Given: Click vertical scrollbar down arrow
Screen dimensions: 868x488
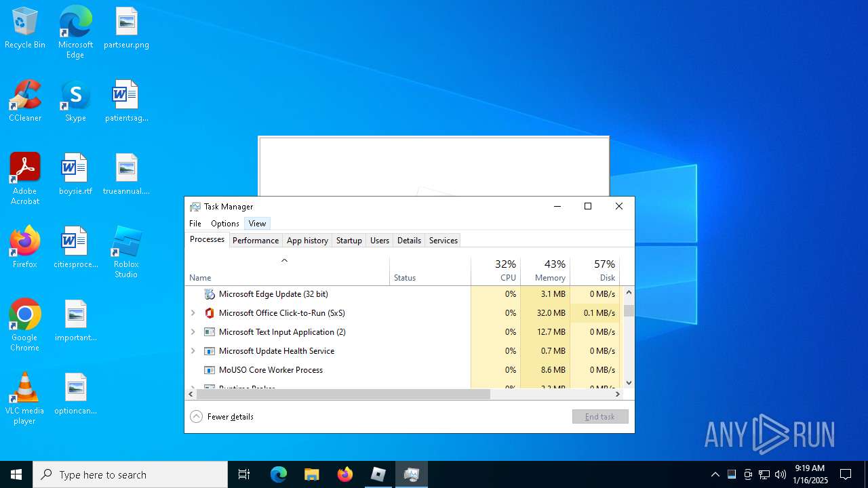Looking at the screenshot, I should 629,383.
